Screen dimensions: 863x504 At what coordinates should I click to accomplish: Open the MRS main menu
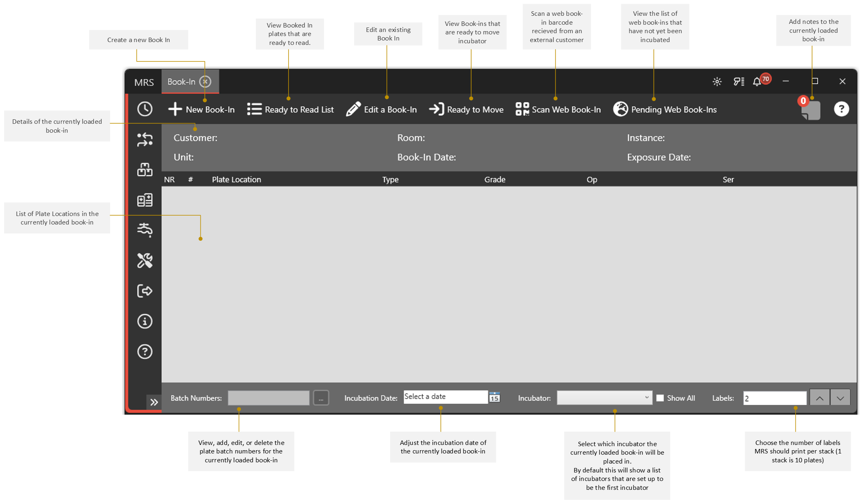(144, 82)
